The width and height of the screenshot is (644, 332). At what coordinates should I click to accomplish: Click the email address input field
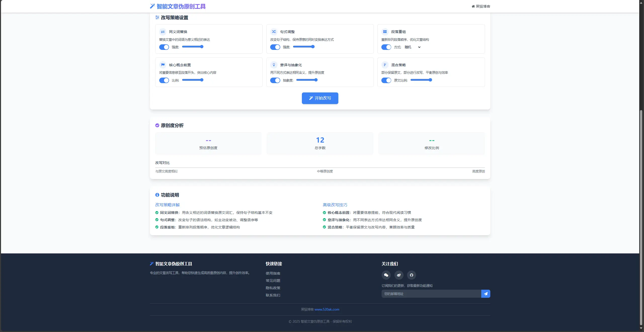pos(431,294)
